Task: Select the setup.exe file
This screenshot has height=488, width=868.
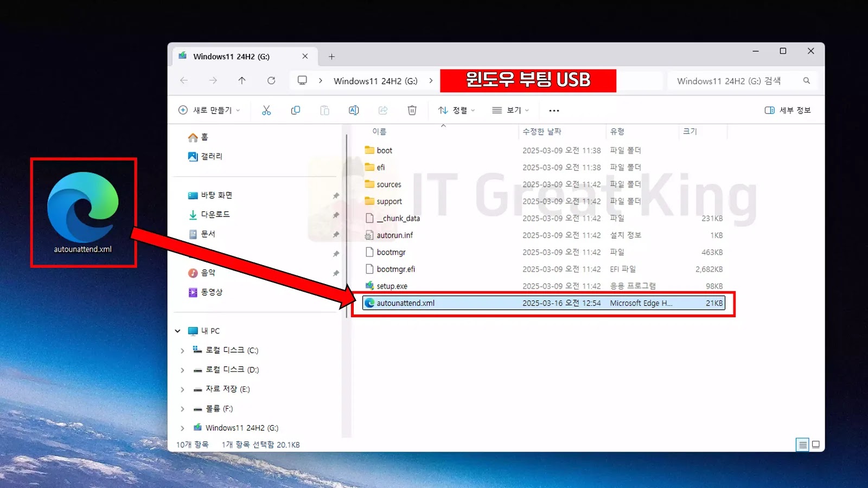Action: pos(544,286)
